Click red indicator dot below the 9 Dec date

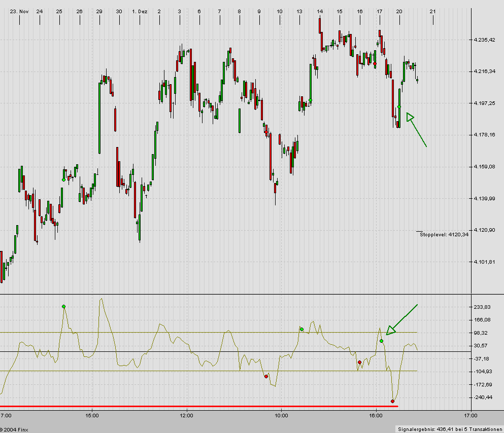[x=266, y=376]
